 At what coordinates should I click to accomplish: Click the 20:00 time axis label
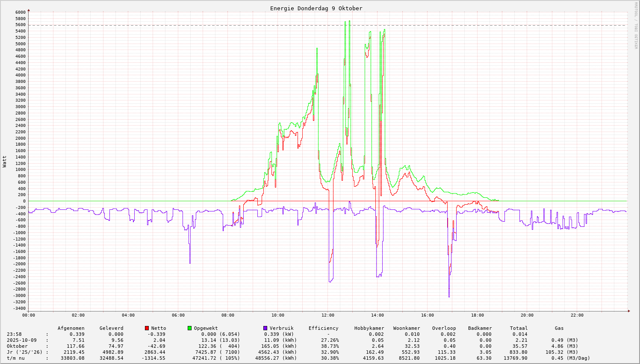527,315
